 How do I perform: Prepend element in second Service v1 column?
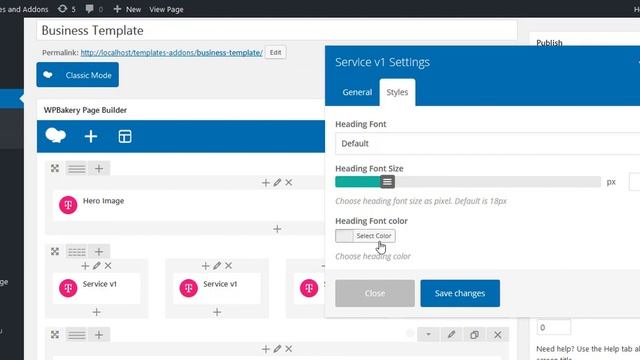[205, 266]
